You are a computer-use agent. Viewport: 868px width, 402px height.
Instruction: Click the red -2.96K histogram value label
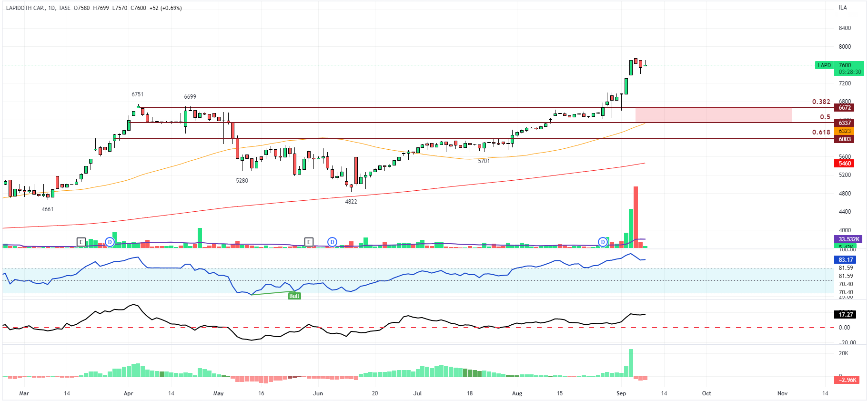(847, 380)
